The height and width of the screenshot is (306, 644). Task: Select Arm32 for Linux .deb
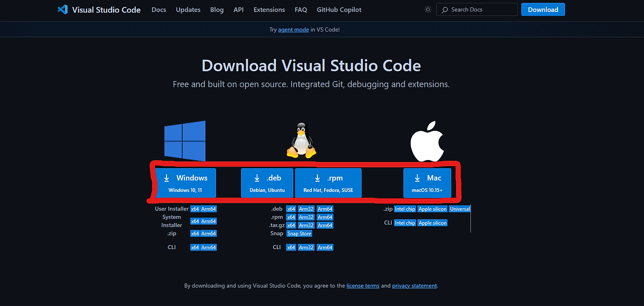click(306, 209)
